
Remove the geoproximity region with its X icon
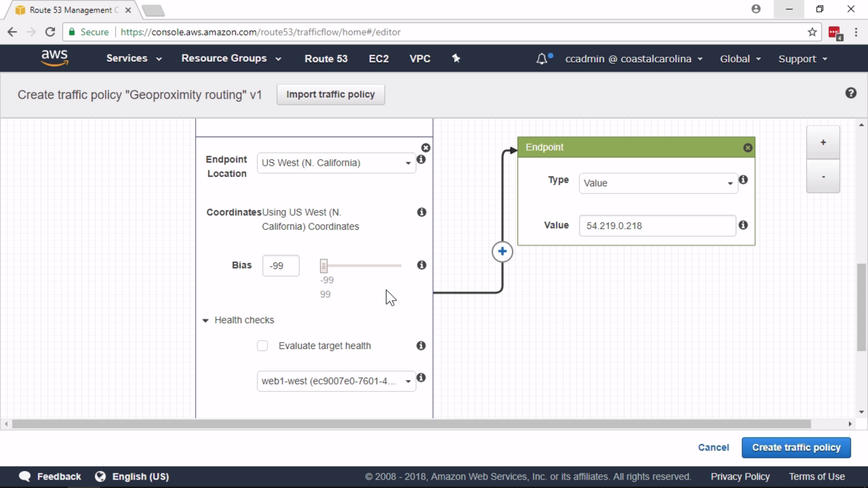click(x=426, y=148)
